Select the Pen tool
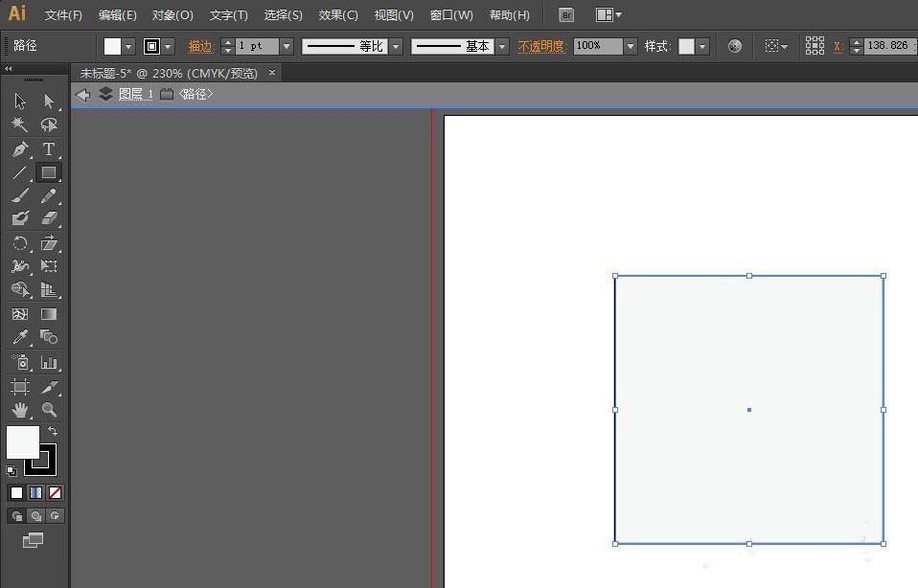This screenshot has width=918, height=588. (x=20, y=149)
